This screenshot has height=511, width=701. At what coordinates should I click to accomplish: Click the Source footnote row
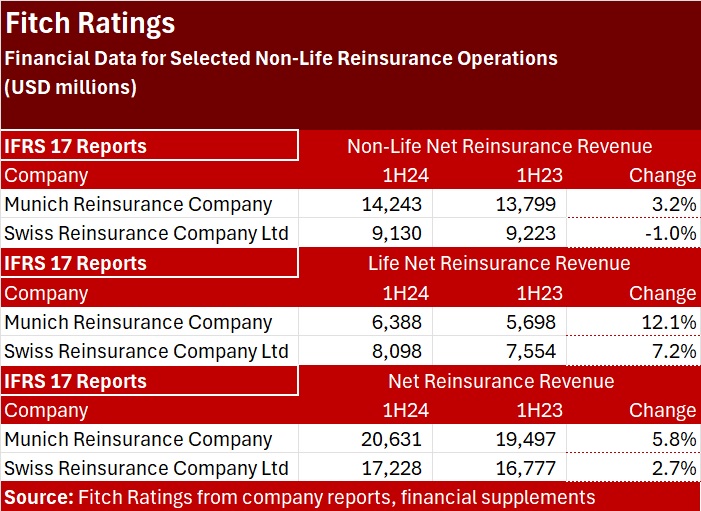[300, 497]
